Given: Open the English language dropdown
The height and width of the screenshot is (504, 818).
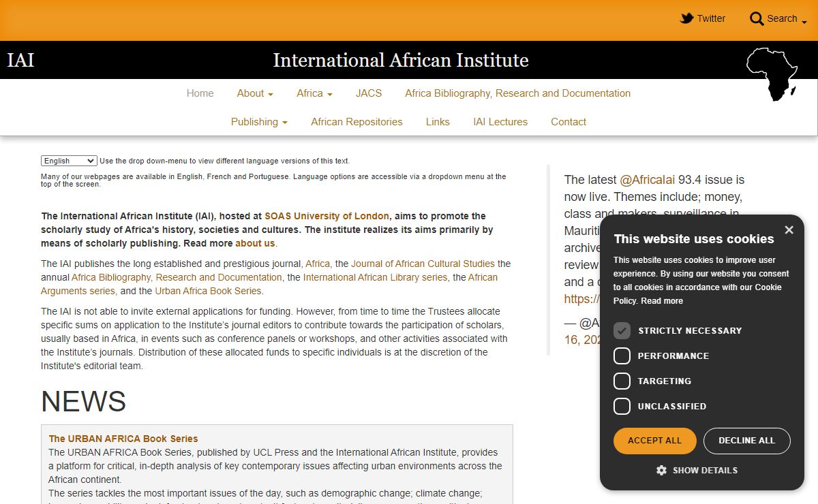Looking at the screenshot, I should tap(69, 161).
